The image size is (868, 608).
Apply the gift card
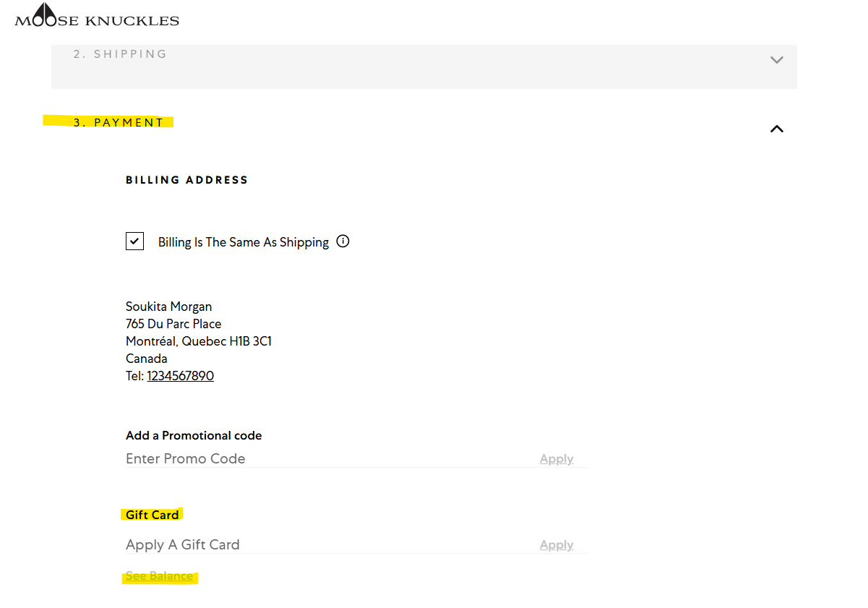pyautogui.click(x=557, y=545)
